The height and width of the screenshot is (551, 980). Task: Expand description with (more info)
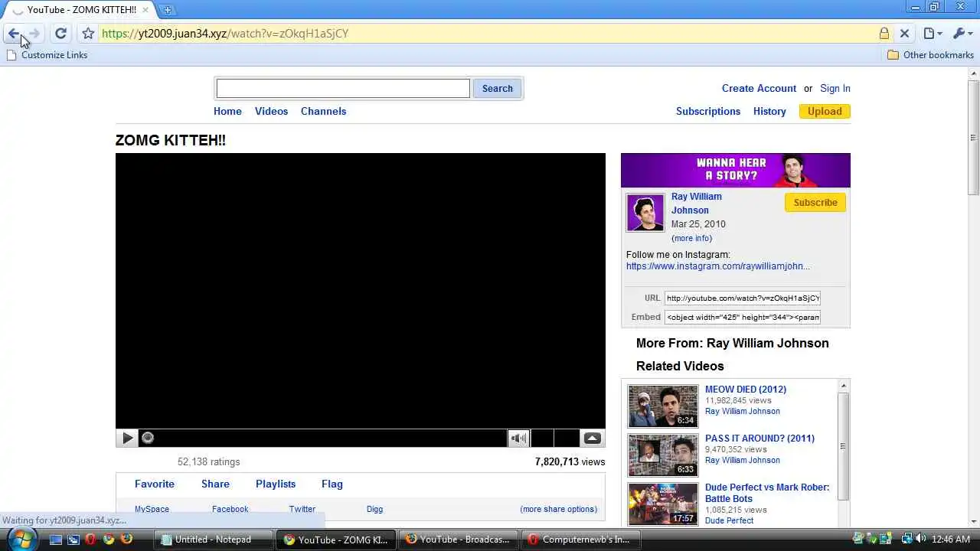691,239
